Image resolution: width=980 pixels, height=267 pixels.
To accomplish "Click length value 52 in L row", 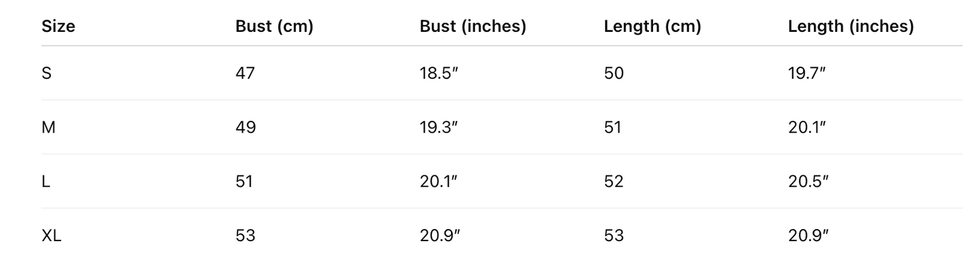I will point(614,181).
